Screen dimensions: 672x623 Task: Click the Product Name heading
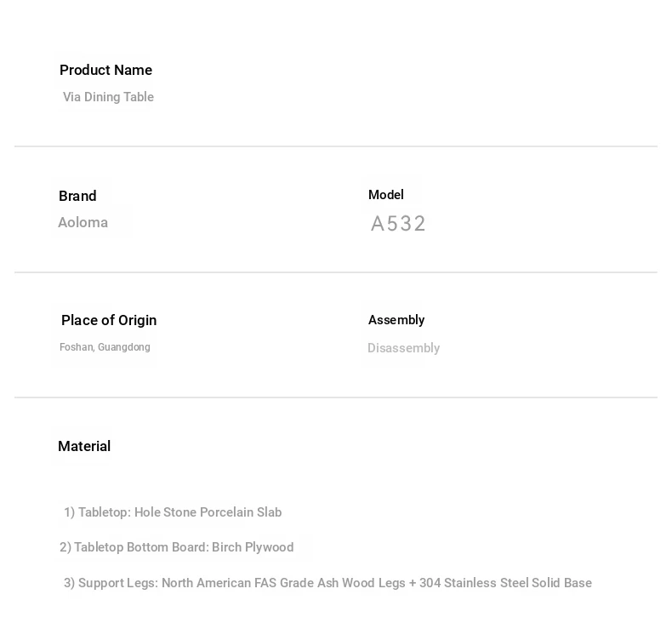coord(105,70)
